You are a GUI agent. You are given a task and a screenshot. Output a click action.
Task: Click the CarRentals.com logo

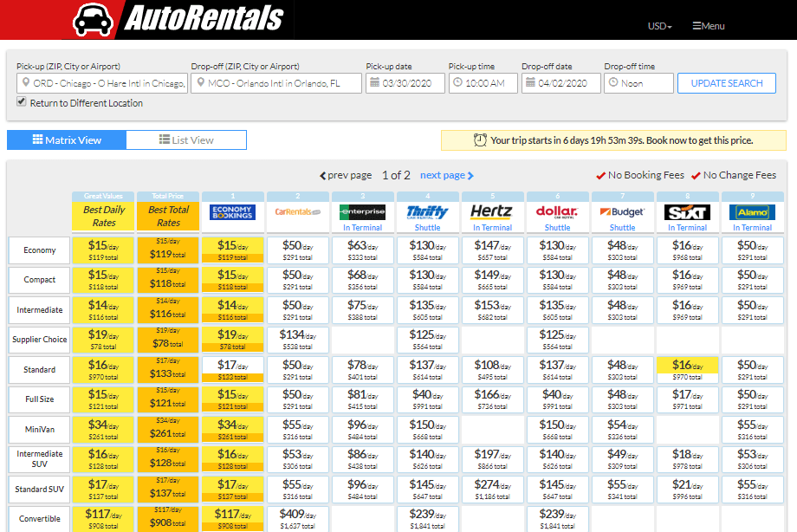[297, 211]
